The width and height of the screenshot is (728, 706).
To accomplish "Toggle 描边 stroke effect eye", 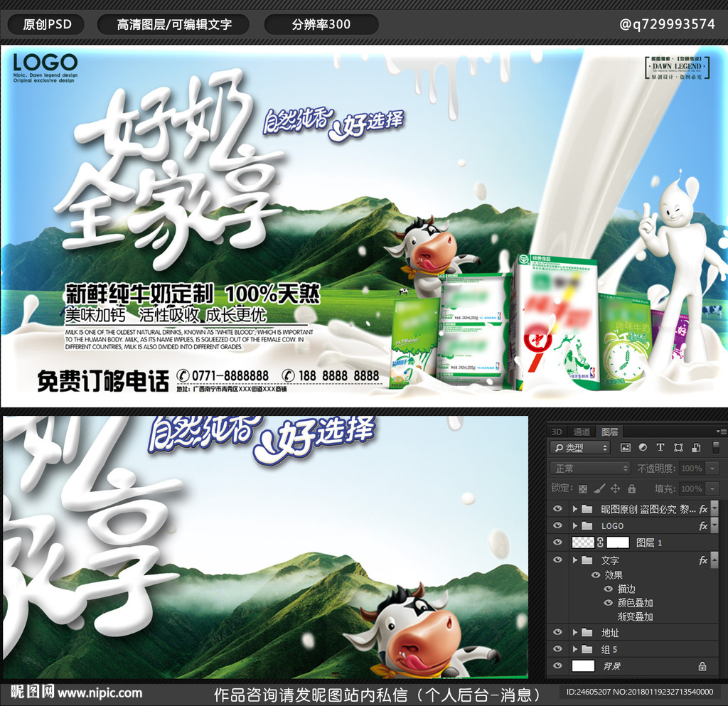I will [609, 589].
